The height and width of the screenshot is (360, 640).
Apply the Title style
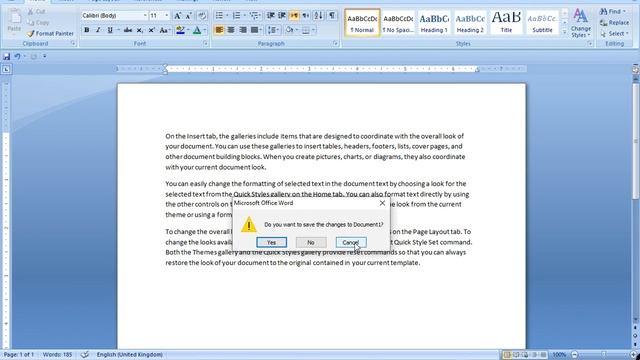point(506,23)
